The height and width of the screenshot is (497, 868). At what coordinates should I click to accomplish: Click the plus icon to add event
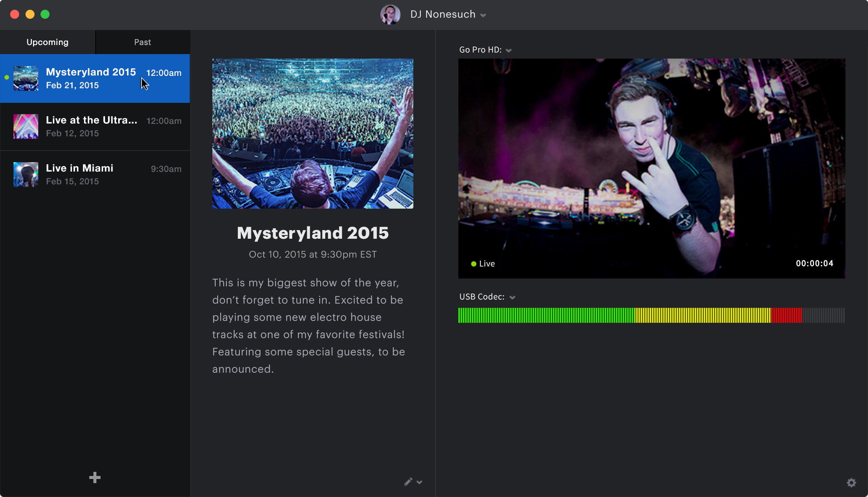(x=95, y=477)
